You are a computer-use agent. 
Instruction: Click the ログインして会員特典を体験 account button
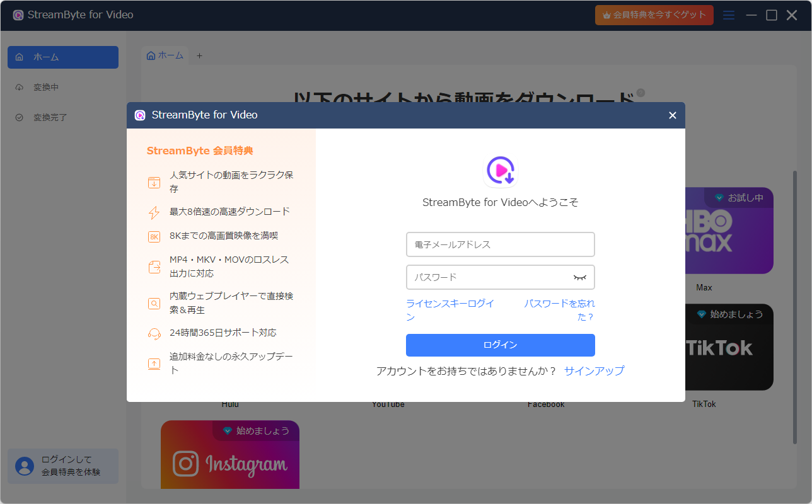[63, 466]
